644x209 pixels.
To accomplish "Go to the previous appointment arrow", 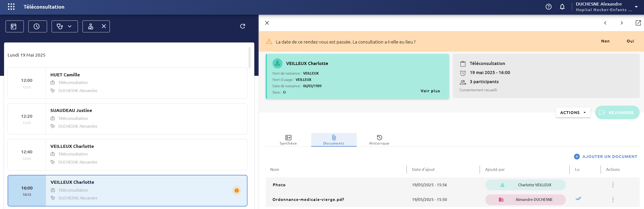I will tap(605, 23).
